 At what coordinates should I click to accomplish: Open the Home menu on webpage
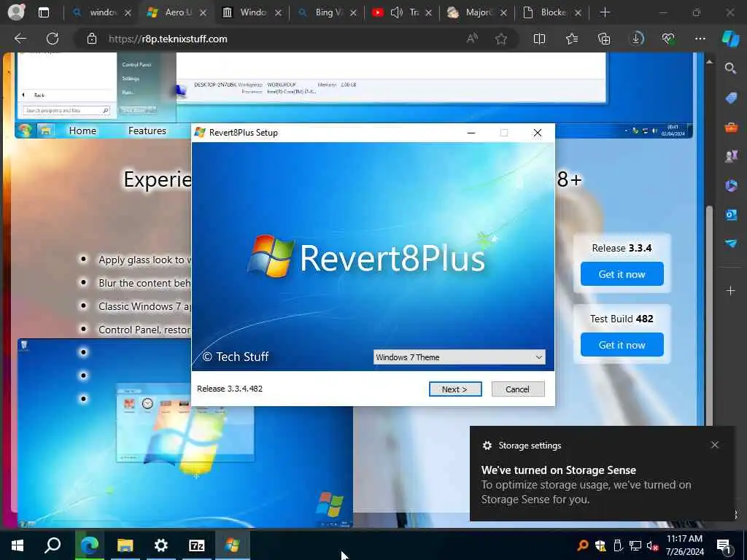click(x=82, y=131)
